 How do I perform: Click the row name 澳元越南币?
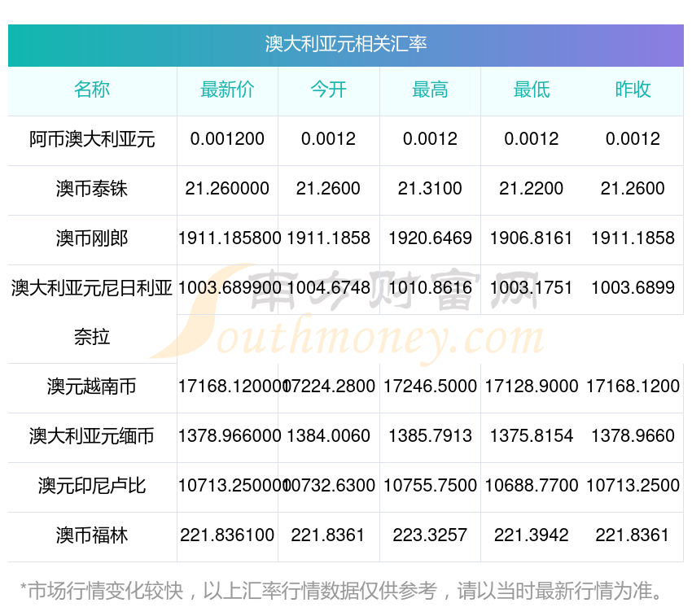pos(92,387)
